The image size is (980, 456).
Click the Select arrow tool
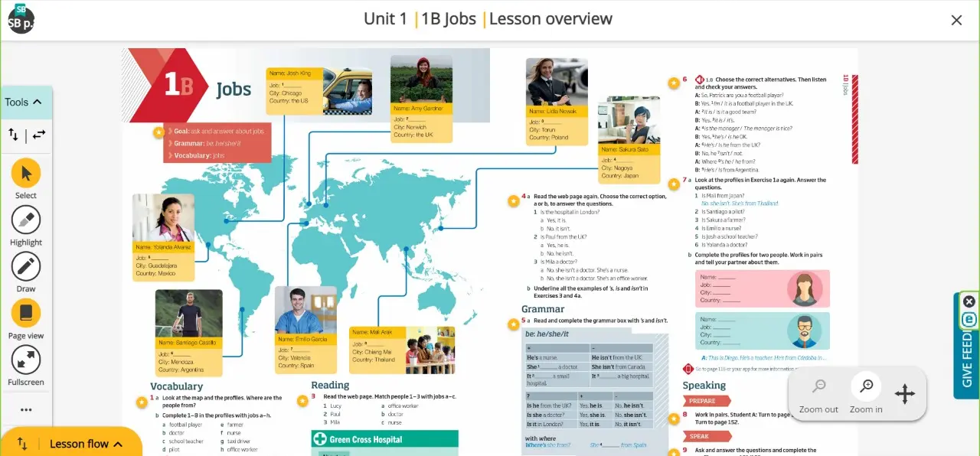26,174
